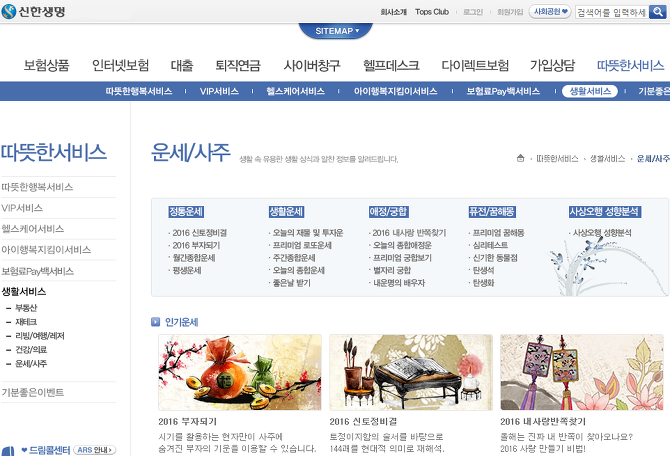Open 주간종합운세 link
This screenshot has width=670, height=456.
294,258
